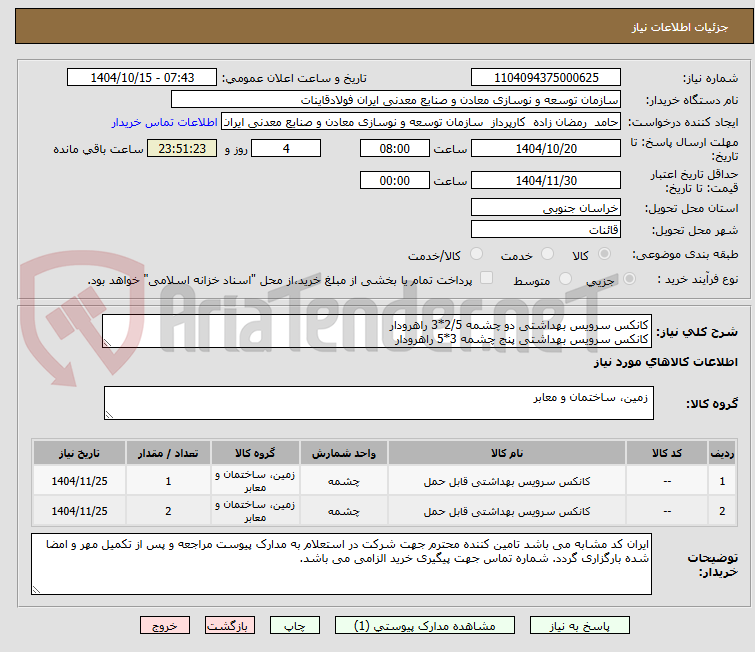
Task: Select the کالا/خدمت radio button
Action: click(476, 254)
